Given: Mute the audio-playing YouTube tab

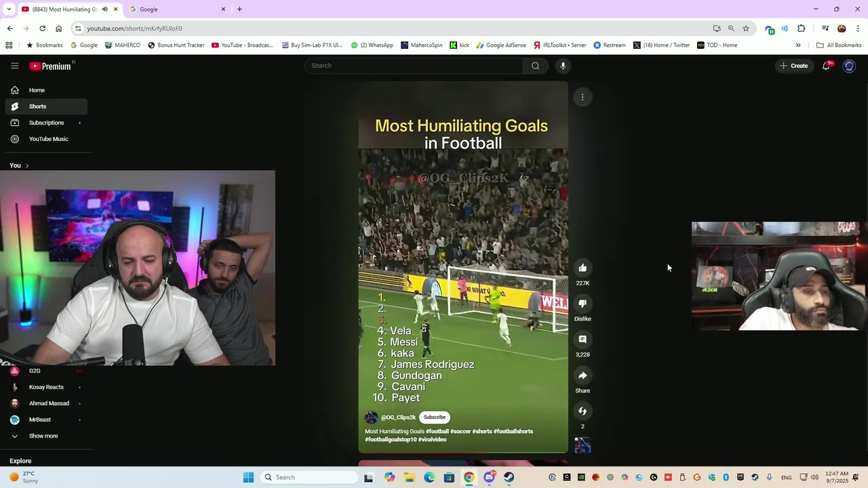Looking at the screenshot, I should pyautogui.click(x=104, y=9).
